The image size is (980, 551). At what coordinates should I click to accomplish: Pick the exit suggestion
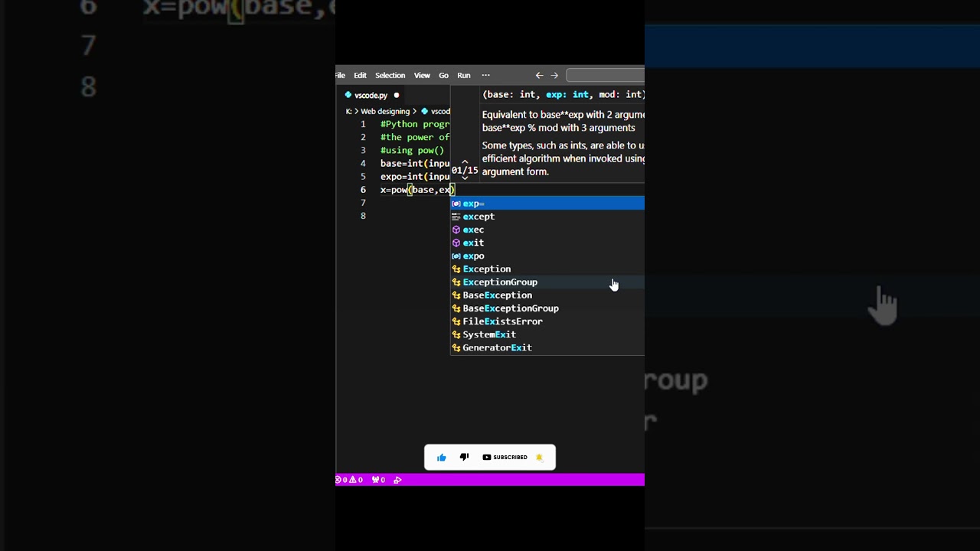point(547,243)
